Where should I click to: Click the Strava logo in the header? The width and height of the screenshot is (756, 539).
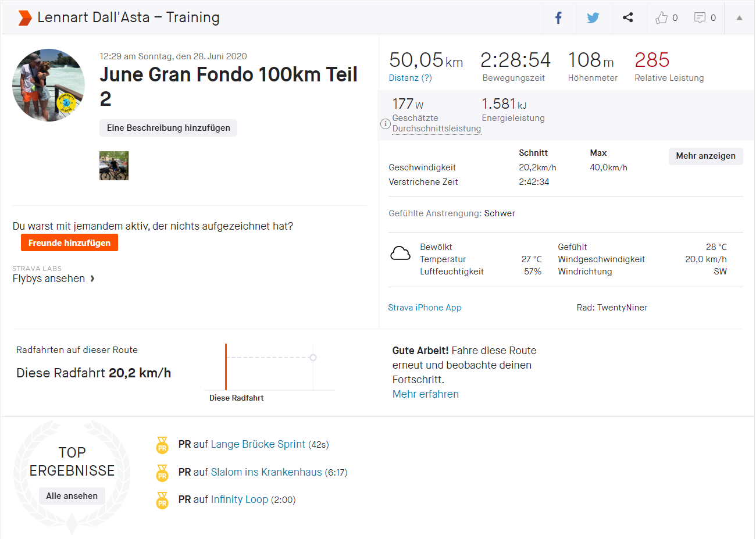(24, 17)
